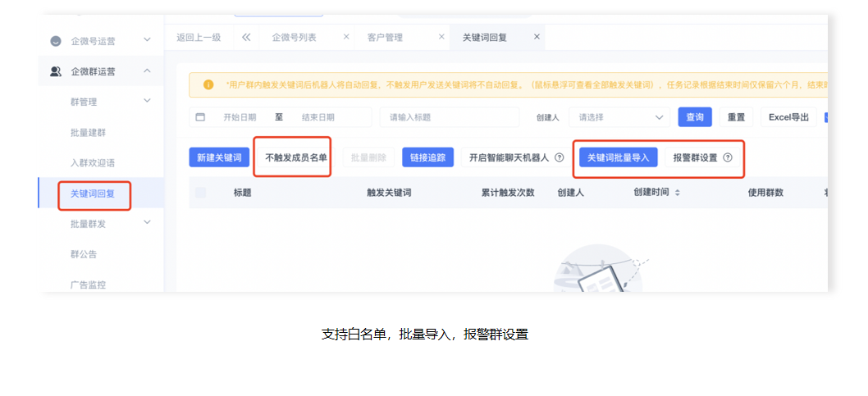The image size is (868, 396).
Task: Expand the 批量群发 submenu chevron
Action: 147,222
